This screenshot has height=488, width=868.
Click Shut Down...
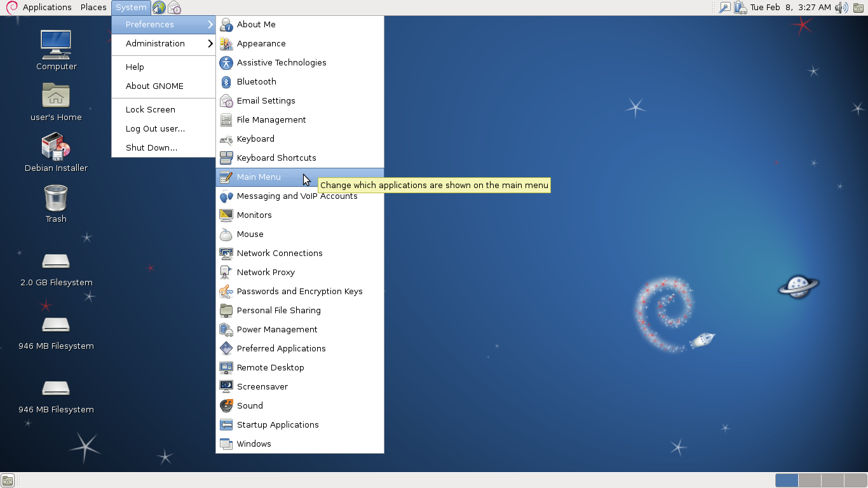pos(150,147)
